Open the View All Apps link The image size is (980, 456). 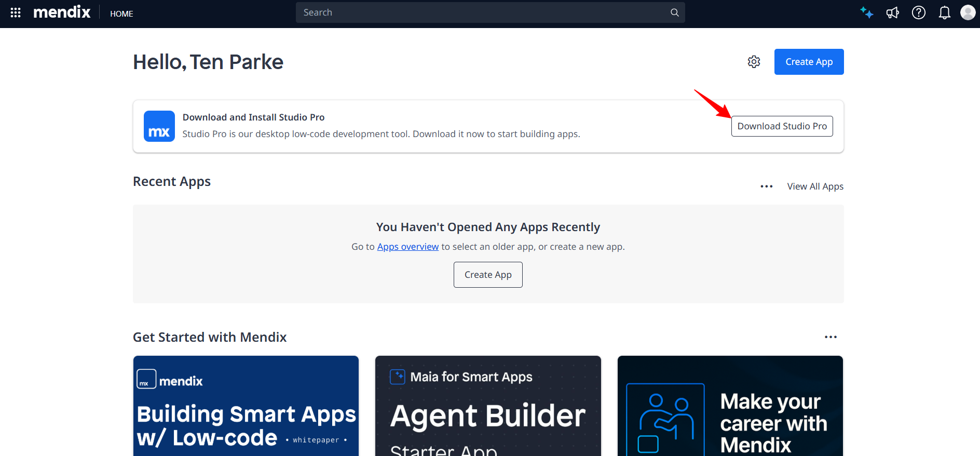coord(815,186)
